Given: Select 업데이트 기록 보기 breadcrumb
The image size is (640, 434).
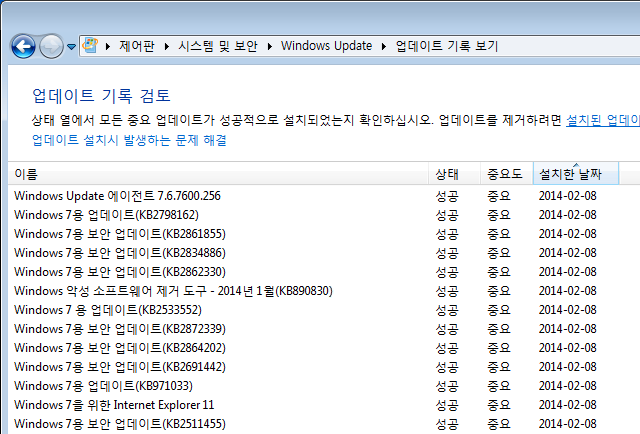Looking at the screenshot, I should click(447, 46).
